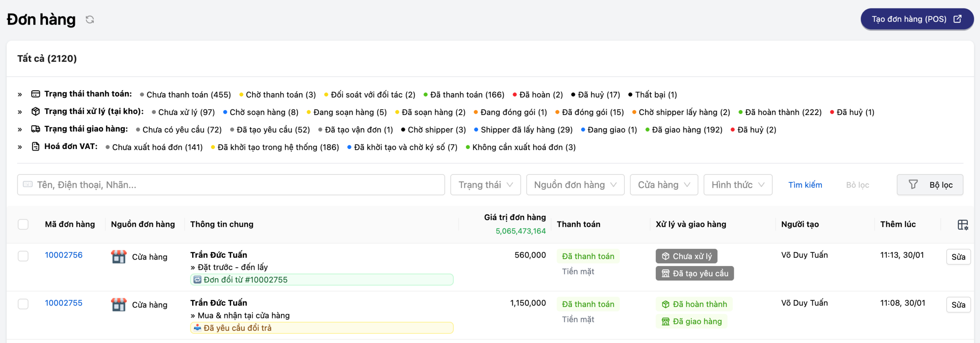
Task: Click Tạo đơn hàng (POS) button
Action: coord(917,19)
